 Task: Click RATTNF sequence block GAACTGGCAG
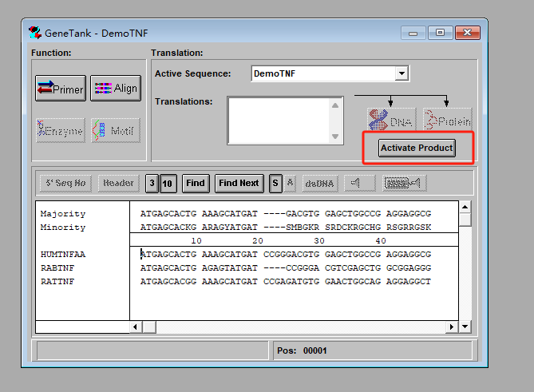(353, 282)
